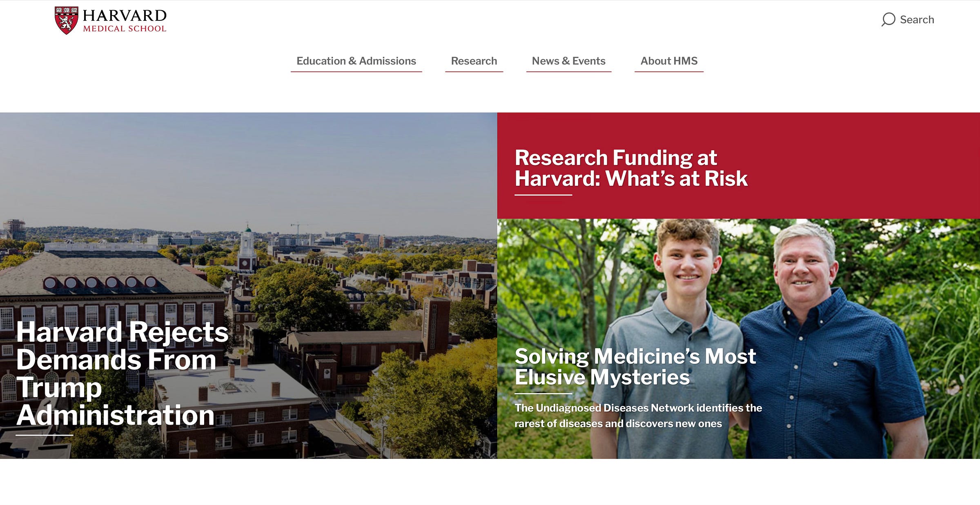Click the Harvard shield crest logo

point(66,20)
